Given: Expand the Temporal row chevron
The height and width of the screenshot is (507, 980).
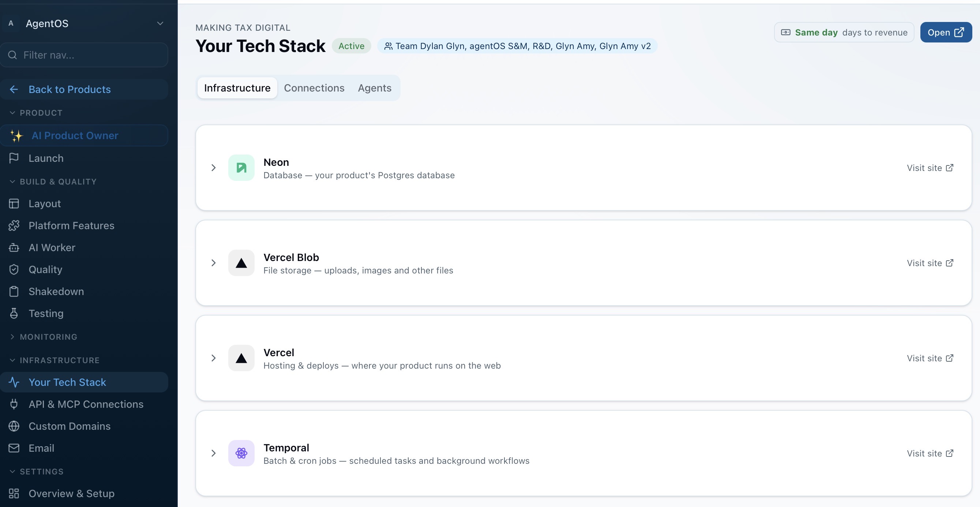Looking at the screenshot, I should pos(213,453).
